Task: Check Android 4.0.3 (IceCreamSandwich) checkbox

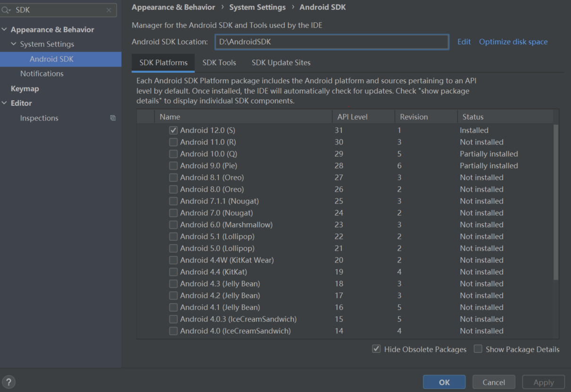Action: [x=173, y=319]
